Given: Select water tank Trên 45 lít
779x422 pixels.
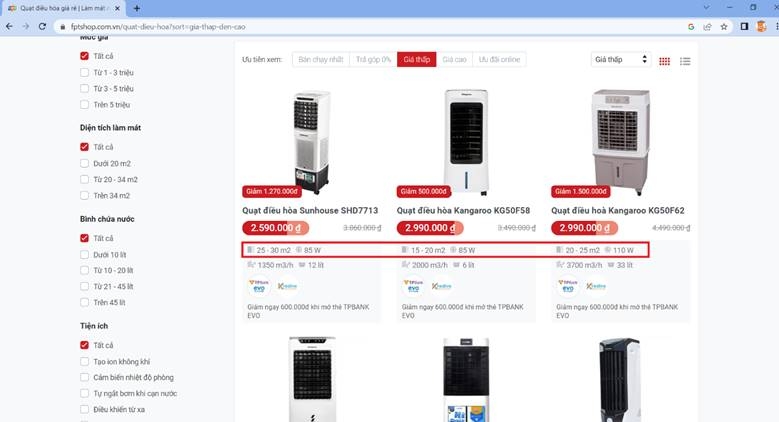Looking at the screenshot, I should (x=84, y=302).
